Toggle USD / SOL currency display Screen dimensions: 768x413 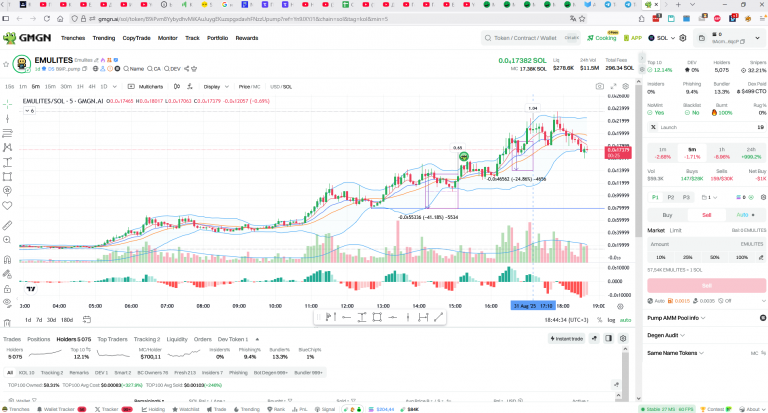pyautogui.click(x=281, y=87)
